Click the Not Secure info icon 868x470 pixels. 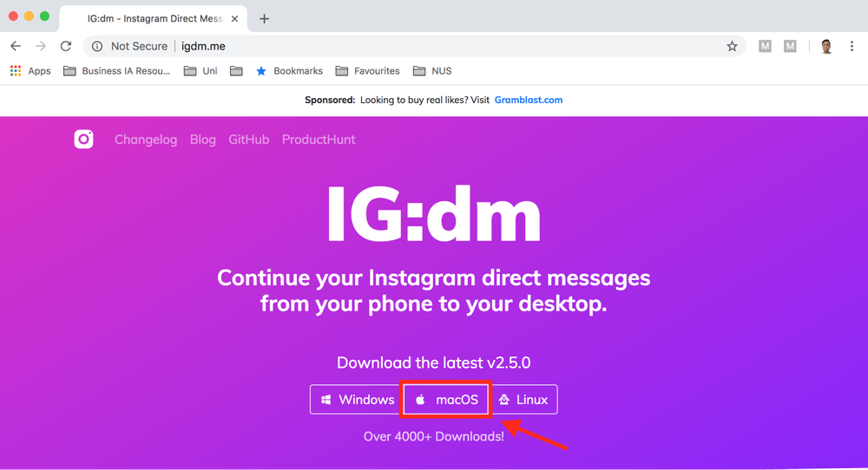[x=97, y=46]
